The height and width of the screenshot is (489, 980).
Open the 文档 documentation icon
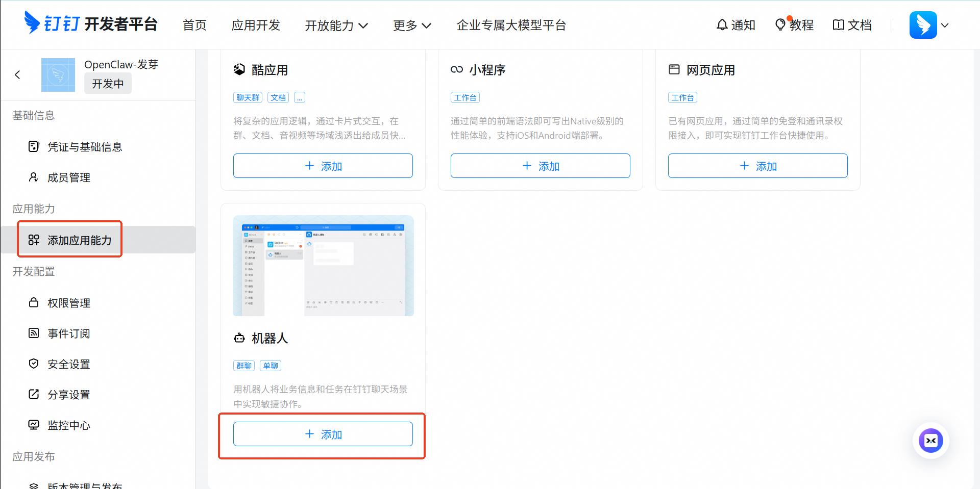tap(851, 25)
